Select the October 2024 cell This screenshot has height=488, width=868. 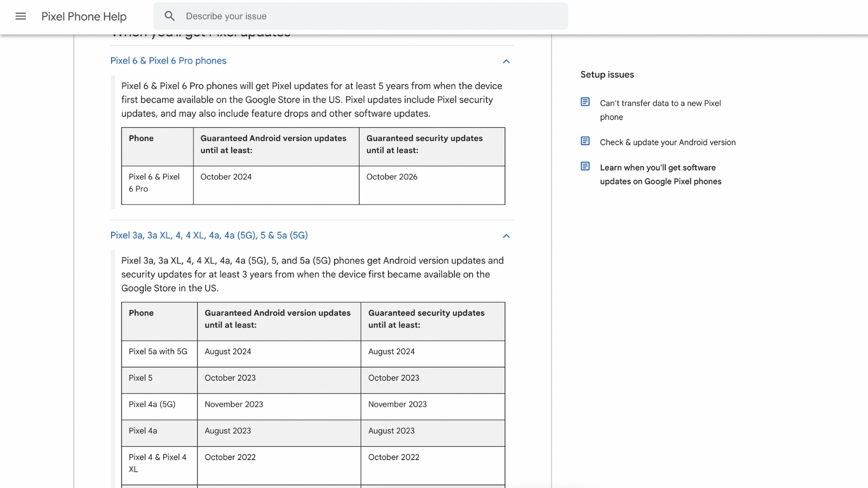[276, 185]
